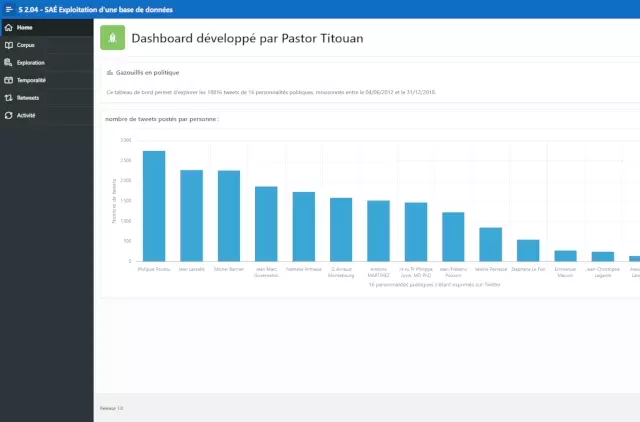Click the Jean-Christophe Lagarde bar

pos(603,257)
